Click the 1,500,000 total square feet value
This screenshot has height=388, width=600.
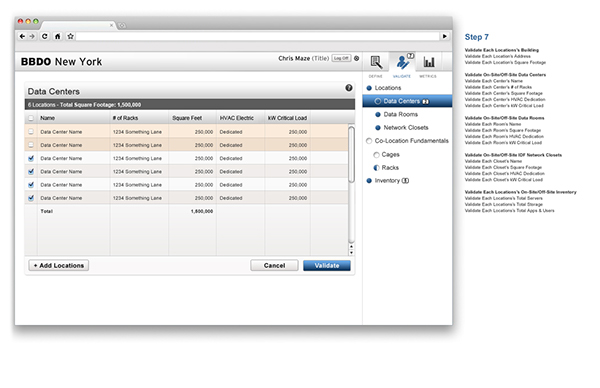[201, 211]
